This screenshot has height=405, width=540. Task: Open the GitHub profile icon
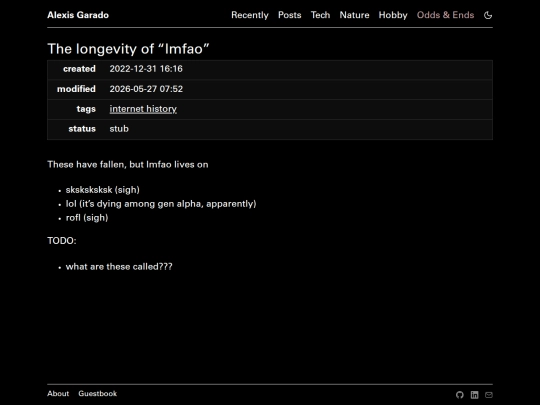460,395
